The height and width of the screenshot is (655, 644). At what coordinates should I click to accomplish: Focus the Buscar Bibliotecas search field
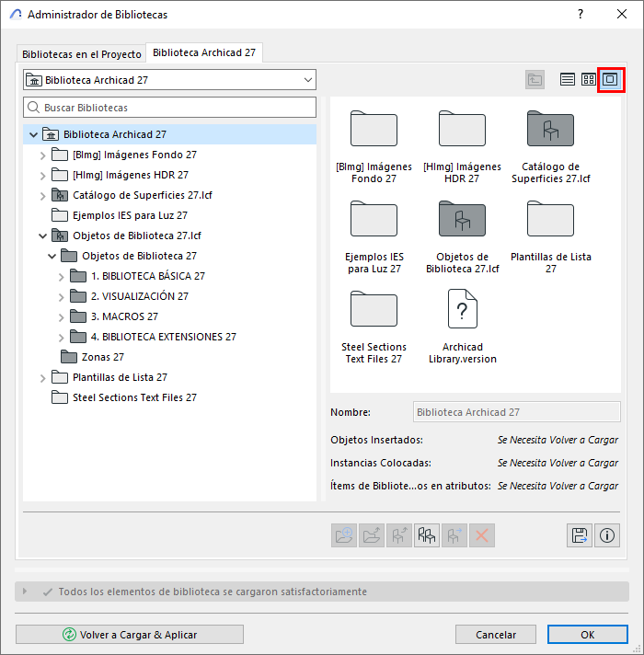pos(169,108)
